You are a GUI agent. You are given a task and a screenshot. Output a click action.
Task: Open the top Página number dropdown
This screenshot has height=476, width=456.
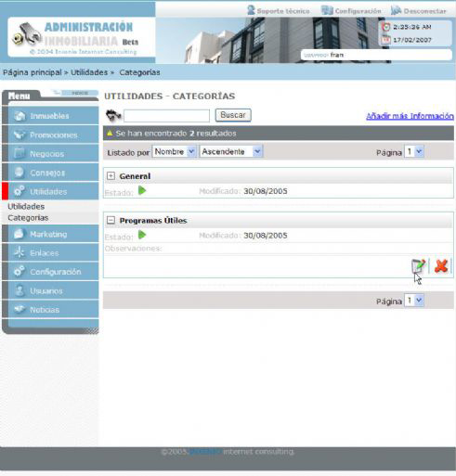coord(414,152)
